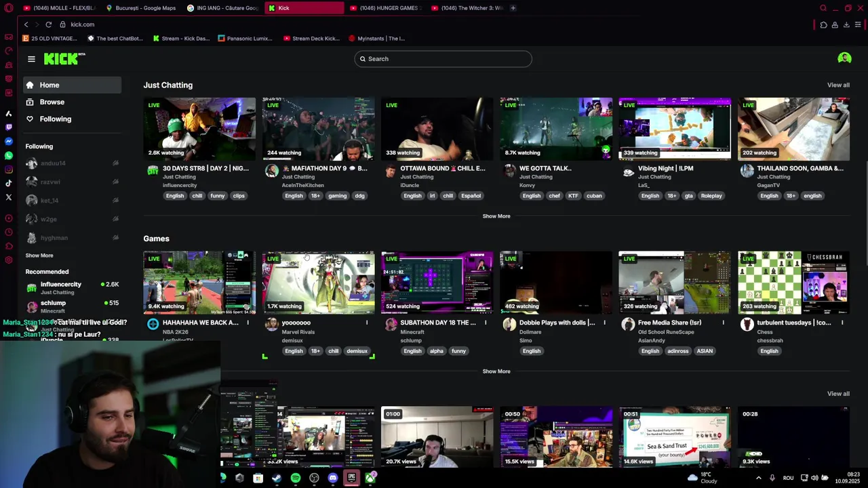Show hidden system tray icons

tap(758, 478)
